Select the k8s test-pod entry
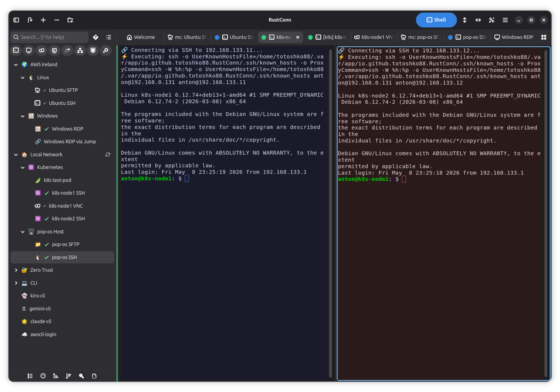 (62, 180)
